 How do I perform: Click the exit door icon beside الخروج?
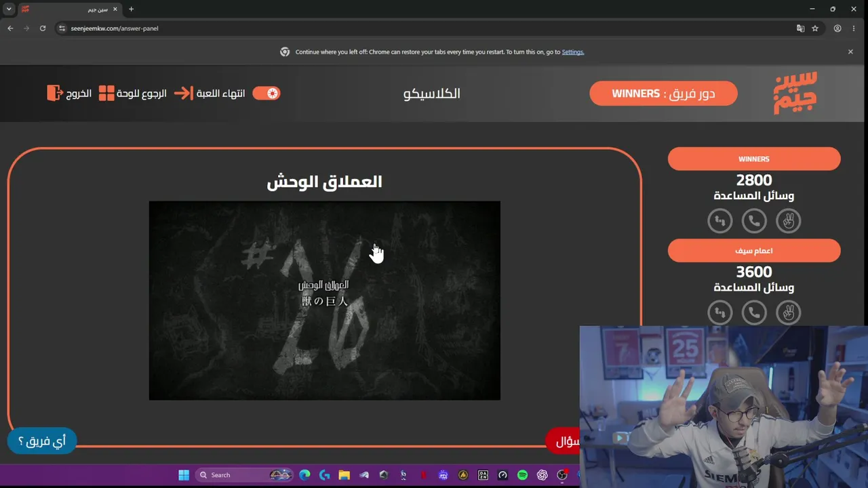(55, 93)
